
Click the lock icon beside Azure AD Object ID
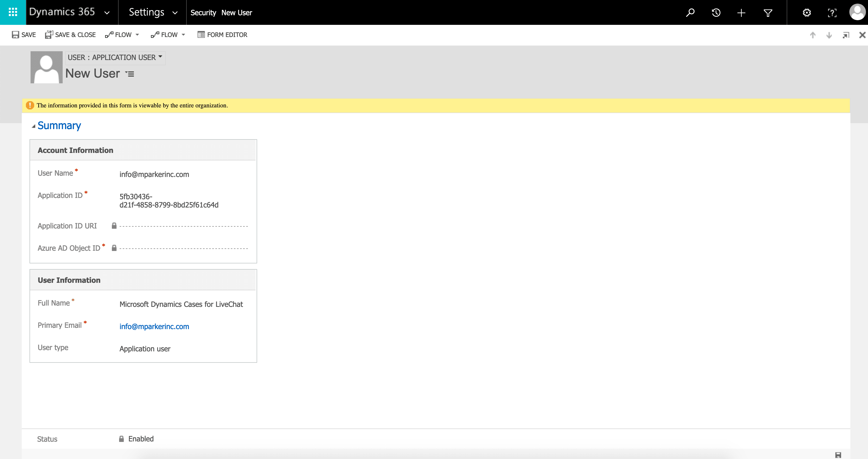(x=114, y=248)
